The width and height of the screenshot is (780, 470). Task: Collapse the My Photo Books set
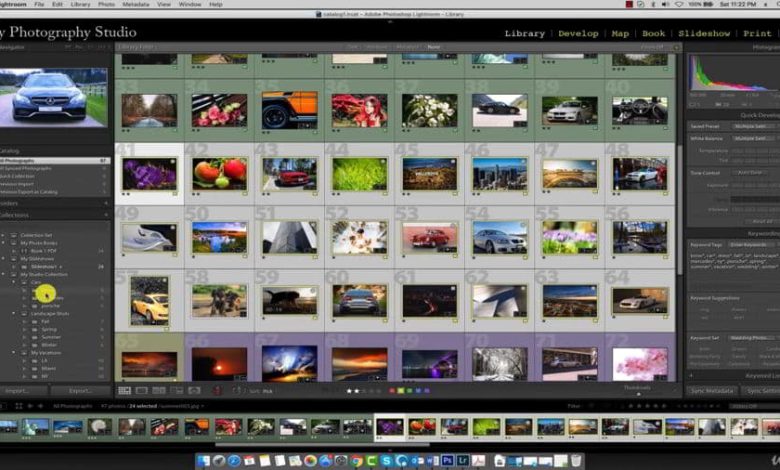[x=3, y=243]
